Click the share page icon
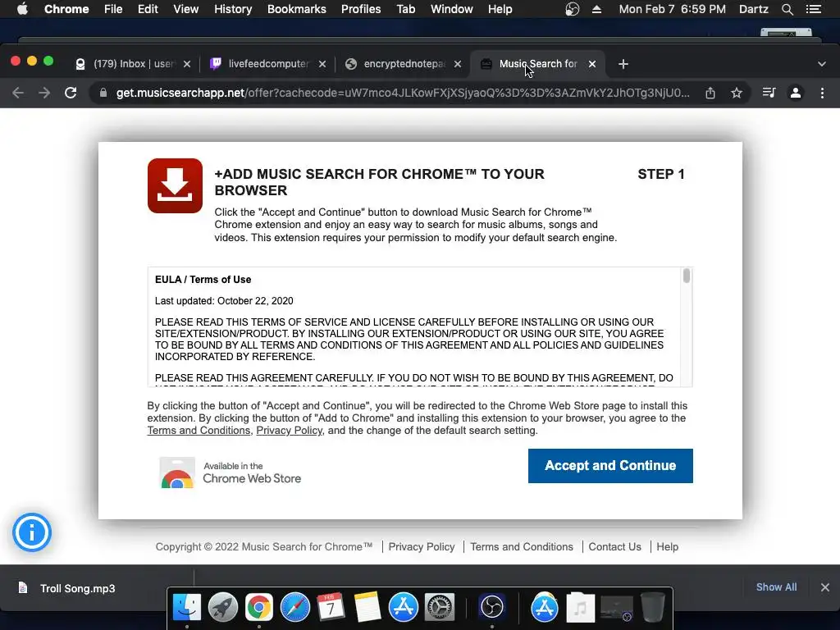 710,93
